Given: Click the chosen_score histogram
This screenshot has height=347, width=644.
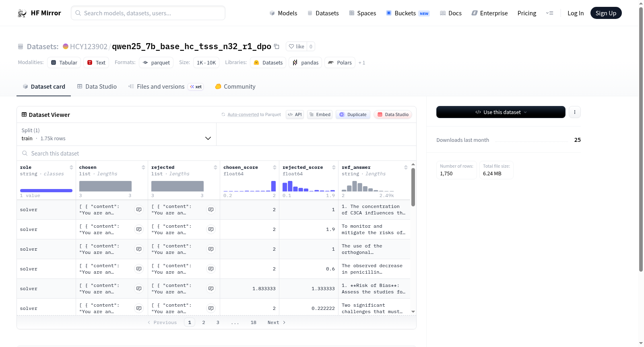Looking at the screenshot, I should point(250,186).
